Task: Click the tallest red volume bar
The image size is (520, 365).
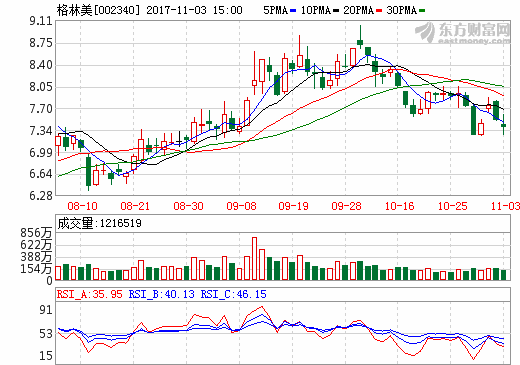Action: (x=254, y=258)
